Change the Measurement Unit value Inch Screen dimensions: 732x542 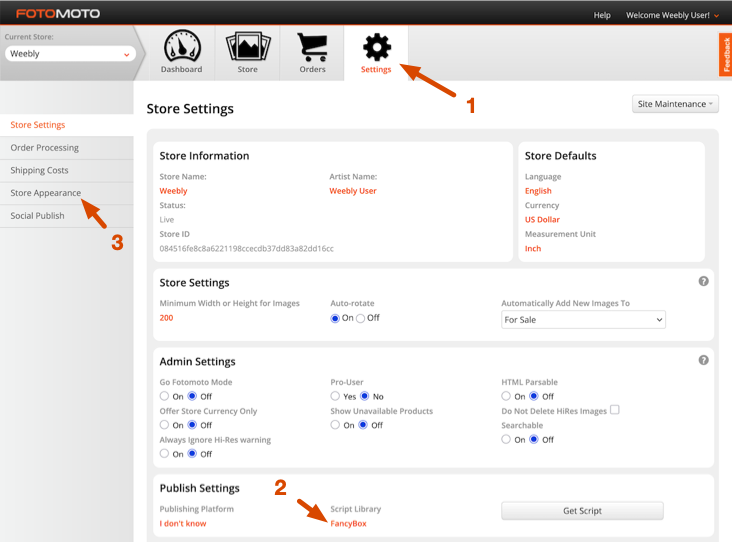(533, 248)
